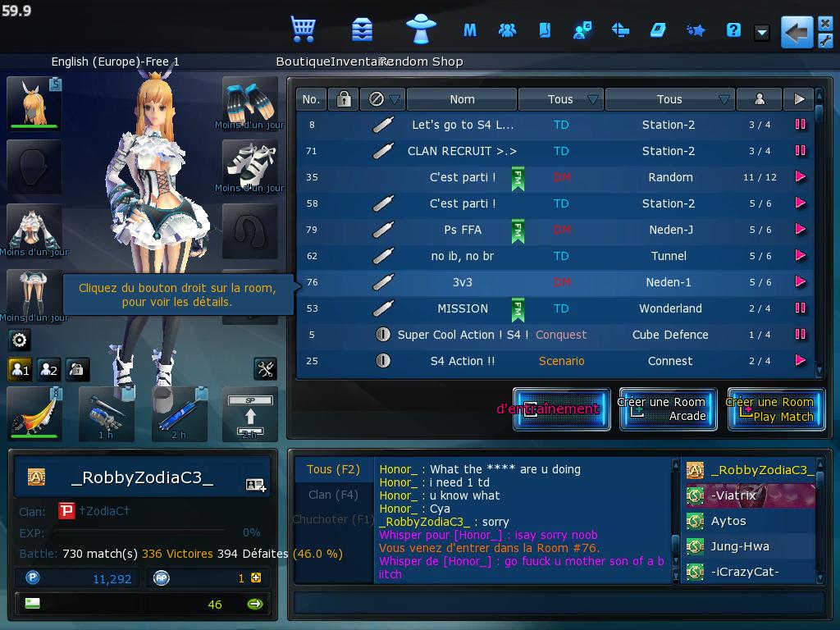Select player -Viatrix in player list
This screenshot has width=840, height=630.
(x=750, y=495)
